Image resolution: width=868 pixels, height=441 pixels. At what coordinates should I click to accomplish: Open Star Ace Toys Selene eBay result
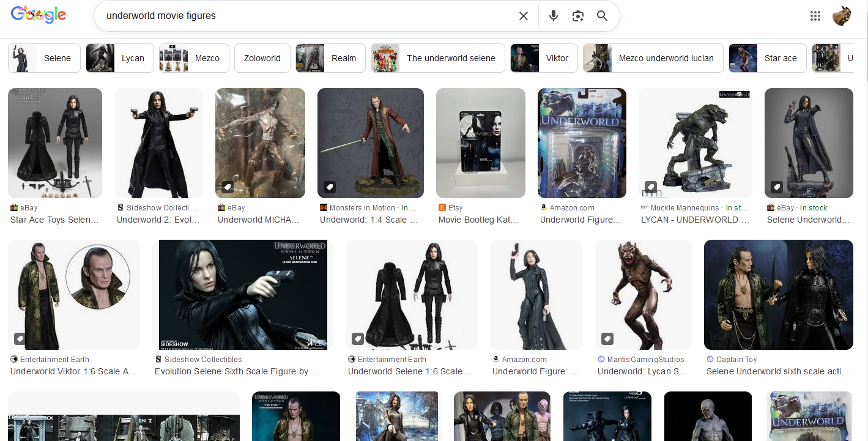click(54, 220)
